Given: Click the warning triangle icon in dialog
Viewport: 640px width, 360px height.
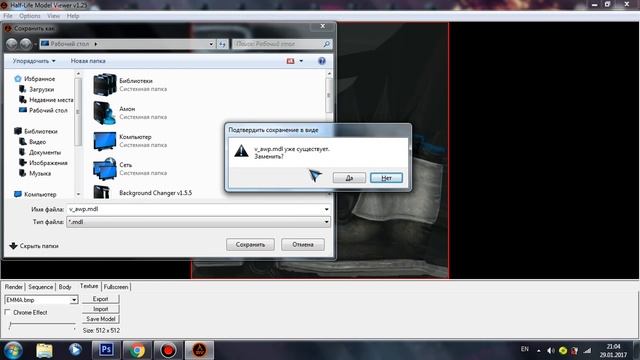Looking at the screenshot, I should [241, 151].
